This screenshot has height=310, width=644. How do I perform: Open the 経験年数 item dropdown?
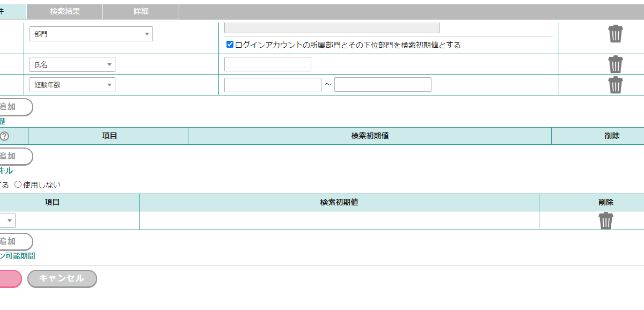point(72,85)
